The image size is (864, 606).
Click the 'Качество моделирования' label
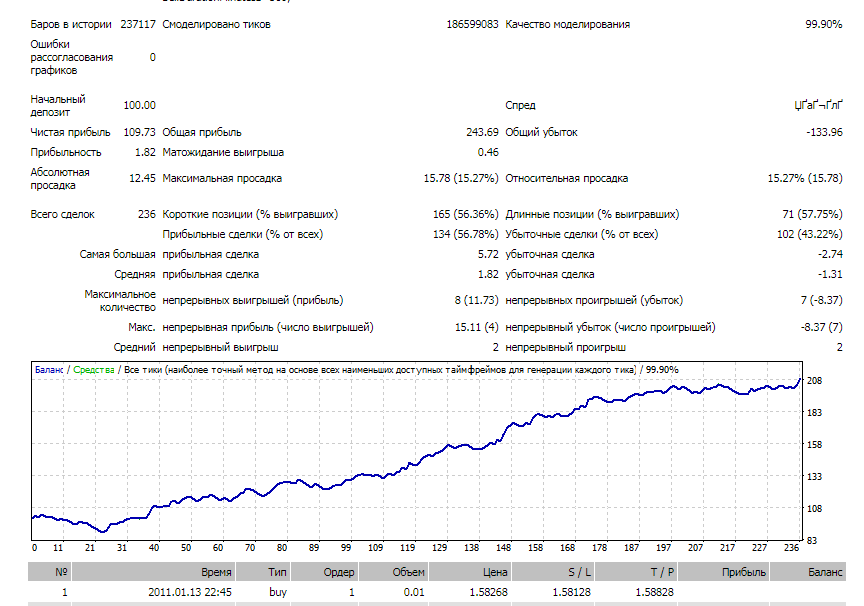(x=568, y=24)
